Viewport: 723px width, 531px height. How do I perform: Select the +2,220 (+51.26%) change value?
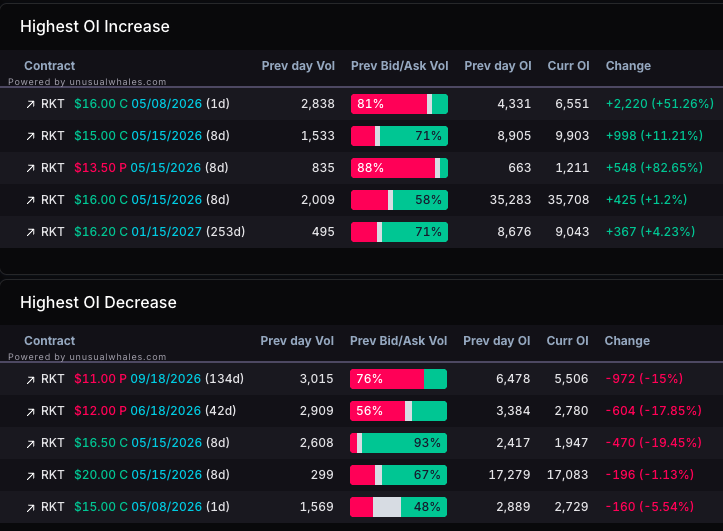coord(660,104)
